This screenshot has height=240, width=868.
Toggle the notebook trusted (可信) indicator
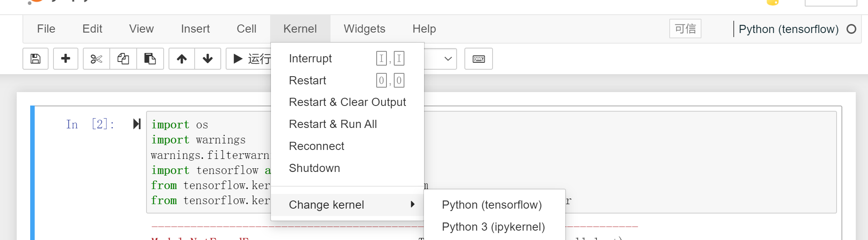pyautogui.click(x=685, y=29)
